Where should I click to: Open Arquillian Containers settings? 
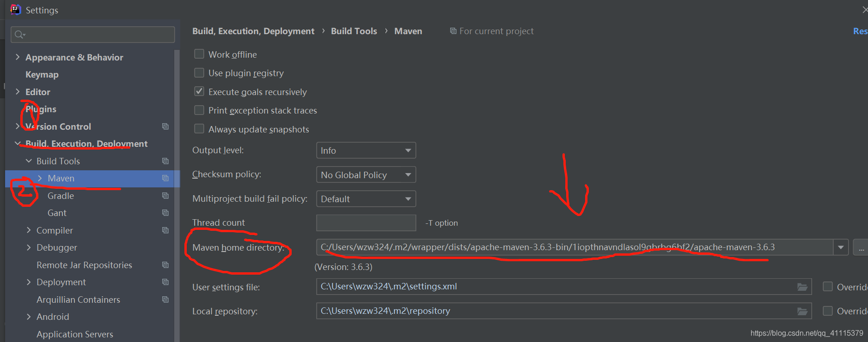[78, 300]
